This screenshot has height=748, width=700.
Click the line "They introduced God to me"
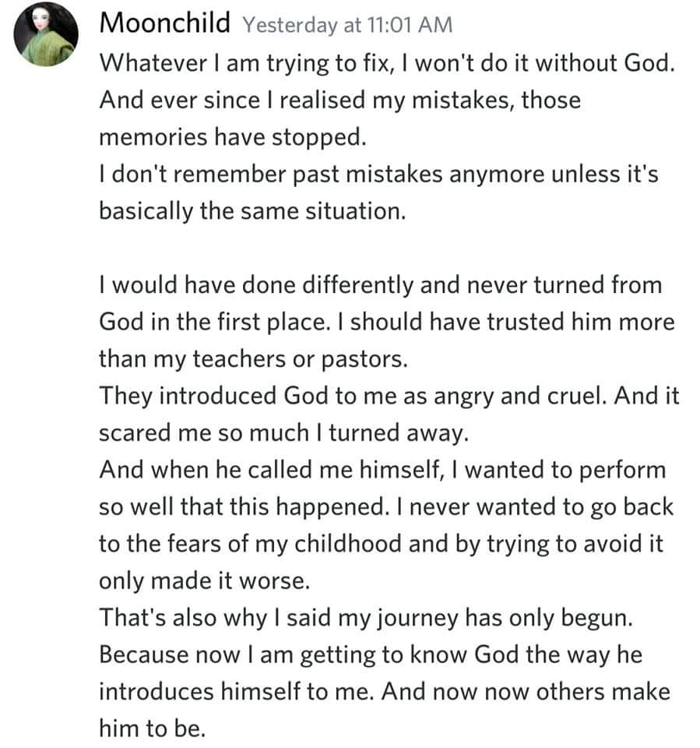[x=389, y=396]
